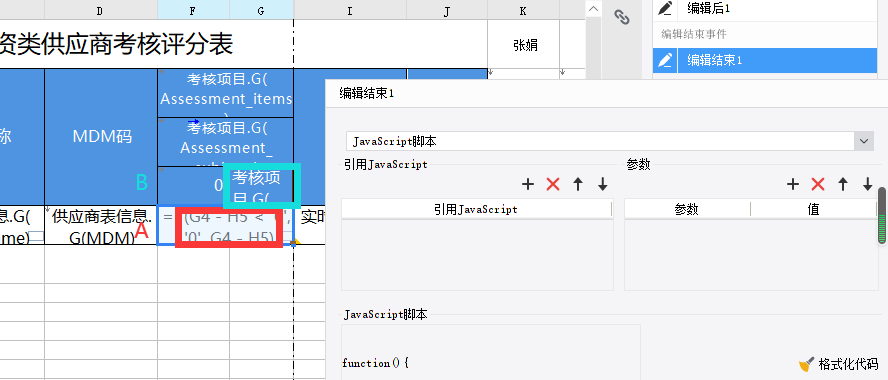Select column K header
The height and width of the screenshot is (380, 888).
(x=523, y=10)
